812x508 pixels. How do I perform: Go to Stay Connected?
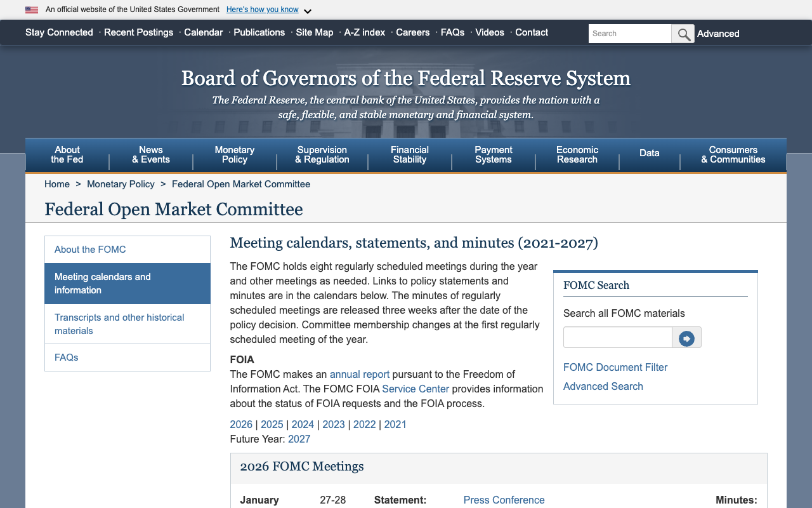tap(59, 32)
